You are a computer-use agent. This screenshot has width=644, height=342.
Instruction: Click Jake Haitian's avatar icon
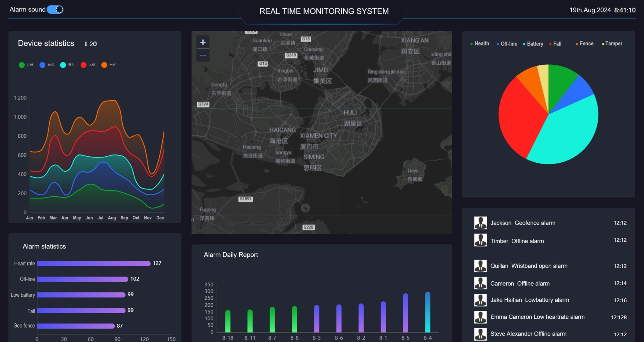pos(480,300)
